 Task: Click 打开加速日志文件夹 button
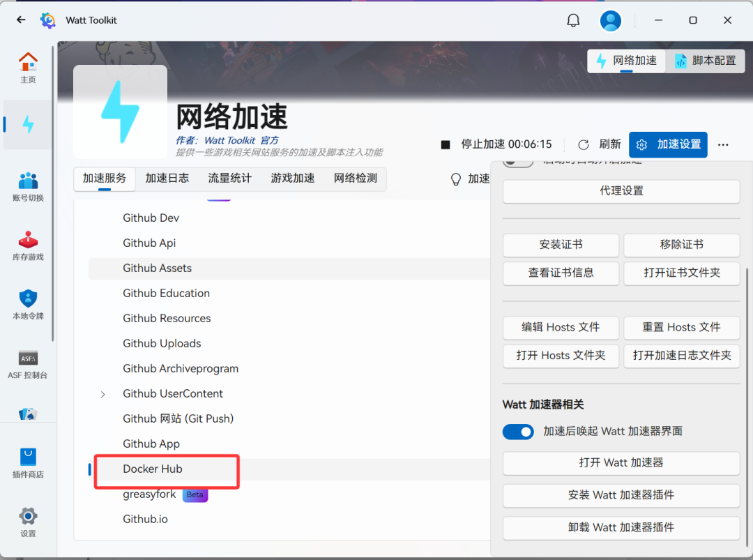point(681,356)
